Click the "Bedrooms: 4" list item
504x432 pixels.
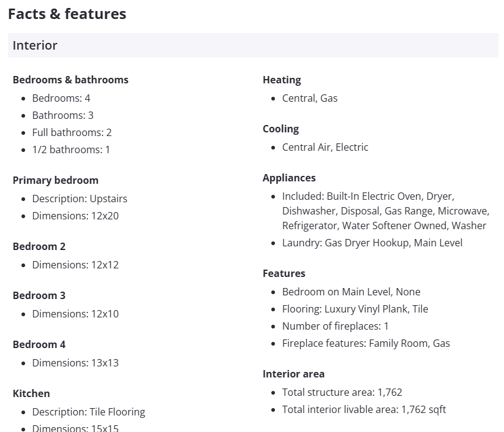[61, 98]
